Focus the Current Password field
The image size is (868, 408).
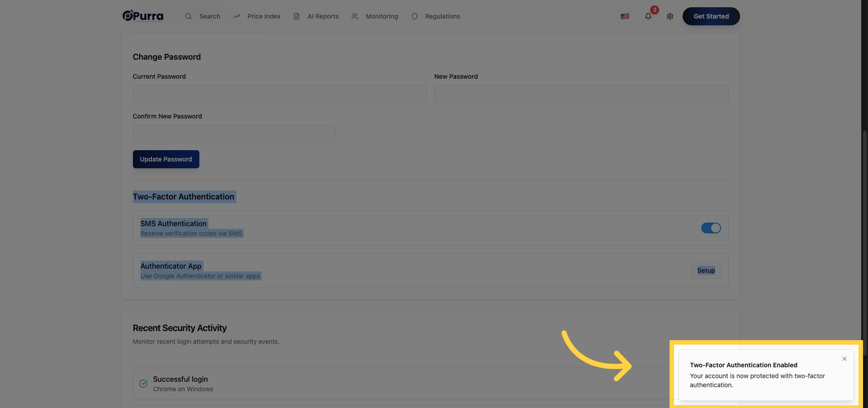pyautogui.click(x=280, y=94)
